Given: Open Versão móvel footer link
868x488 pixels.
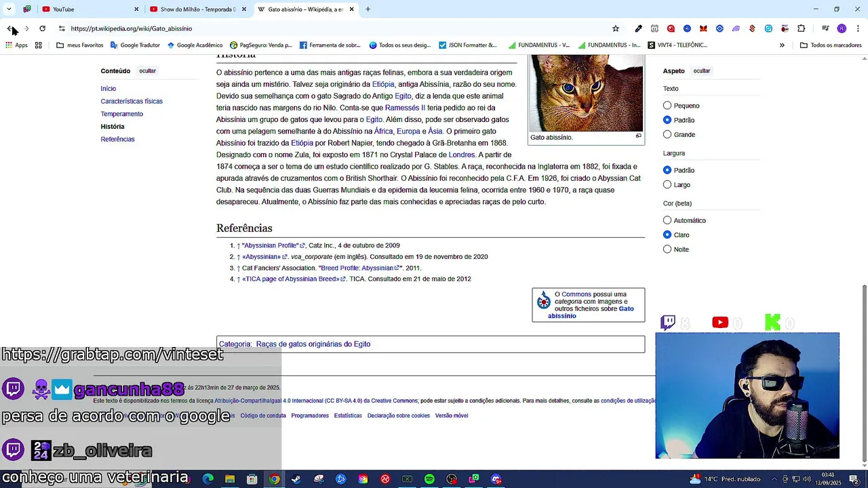Looking at the screenshot, I should tap(452, 415).
